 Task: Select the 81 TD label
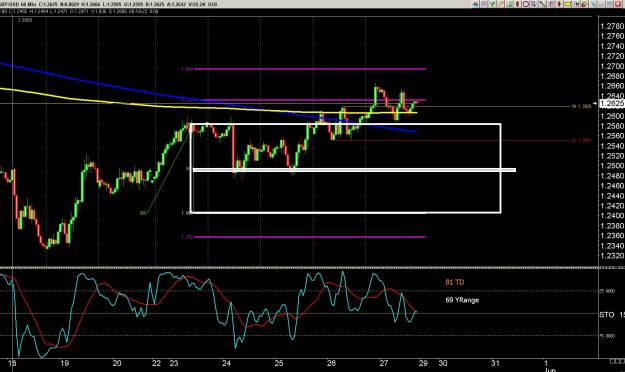click(x=455, y=282)
